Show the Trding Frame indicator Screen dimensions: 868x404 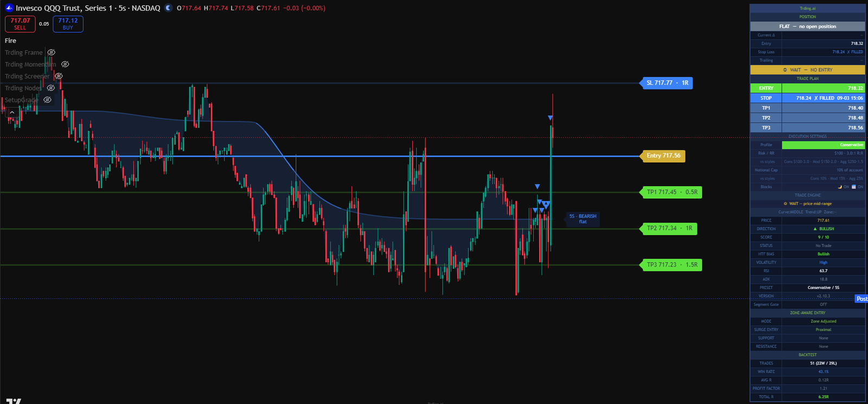(52, 53)
